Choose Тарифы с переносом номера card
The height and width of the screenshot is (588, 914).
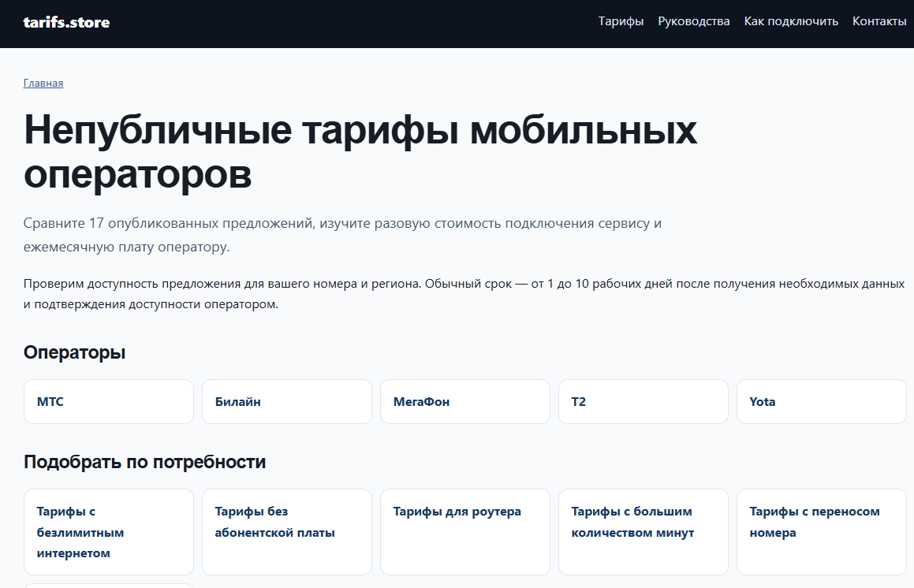pos(821,532)
